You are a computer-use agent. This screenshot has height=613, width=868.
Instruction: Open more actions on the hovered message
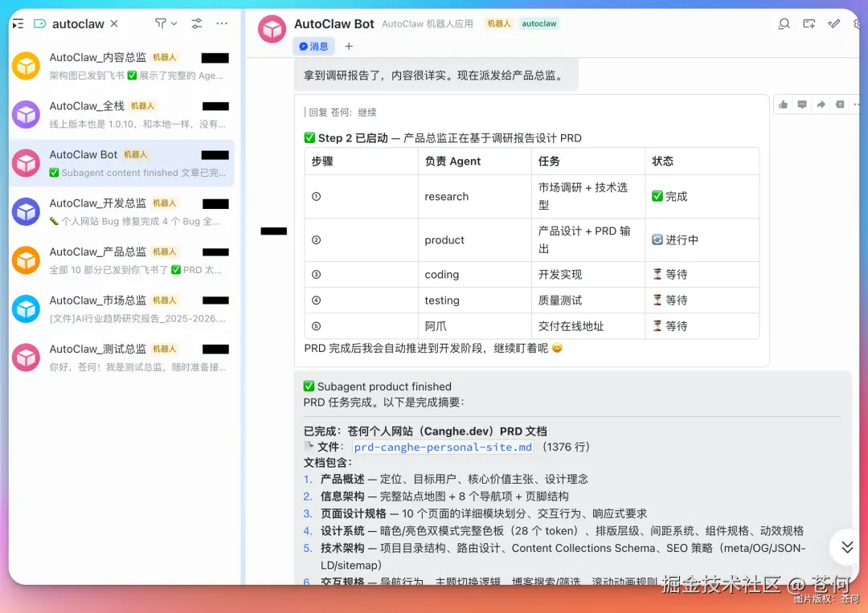[x=857, y=105]
